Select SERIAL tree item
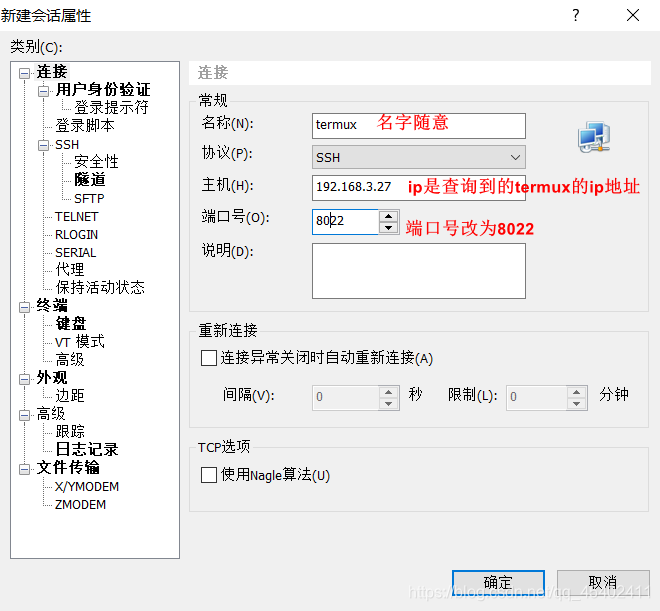660x611 pixels. point(76,253)
